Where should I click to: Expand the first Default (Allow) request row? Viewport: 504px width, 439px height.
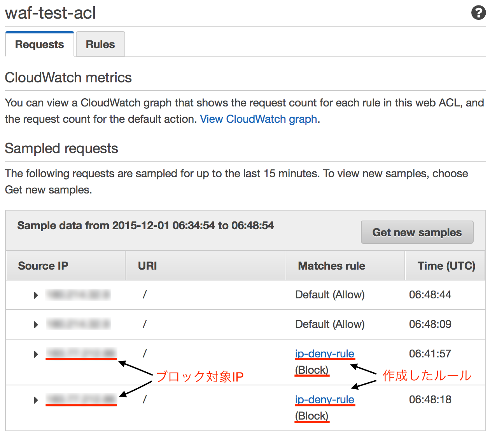click(x=35, y=295)
